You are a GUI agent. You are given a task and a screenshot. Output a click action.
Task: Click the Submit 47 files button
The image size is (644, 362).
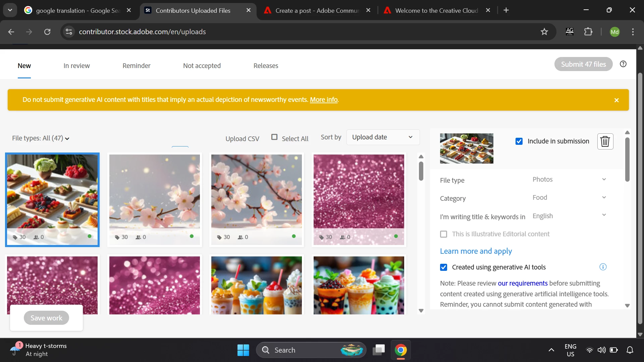tap(583, 64)
